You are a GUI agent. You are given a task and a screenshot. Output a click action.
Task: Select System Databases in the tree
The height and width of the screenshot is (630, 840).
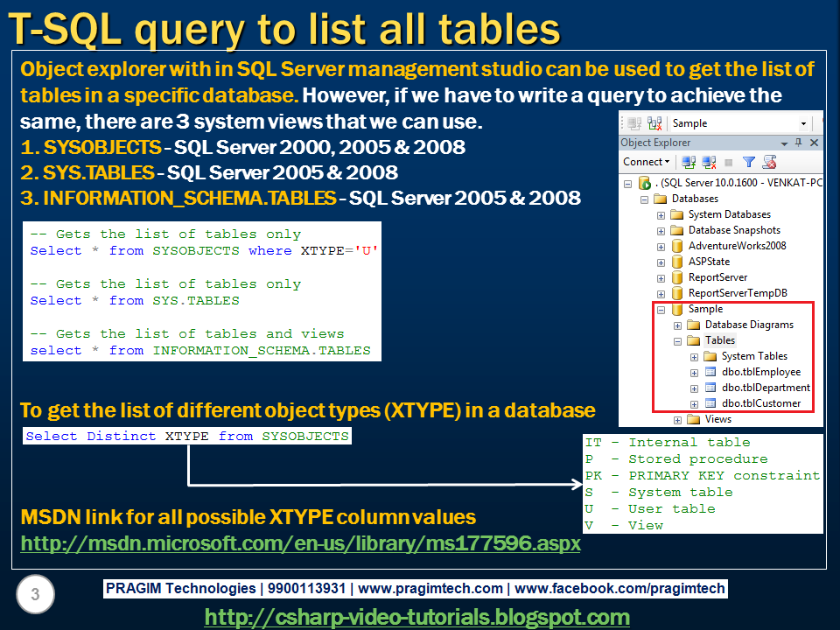click(x=729, y=214)
